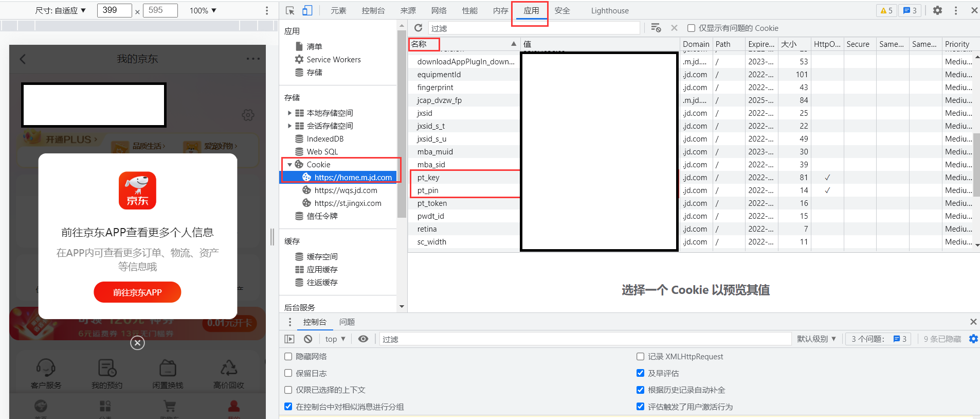Click the warnings count badge
The image size is (980, 419).
(x=886, y=10)
